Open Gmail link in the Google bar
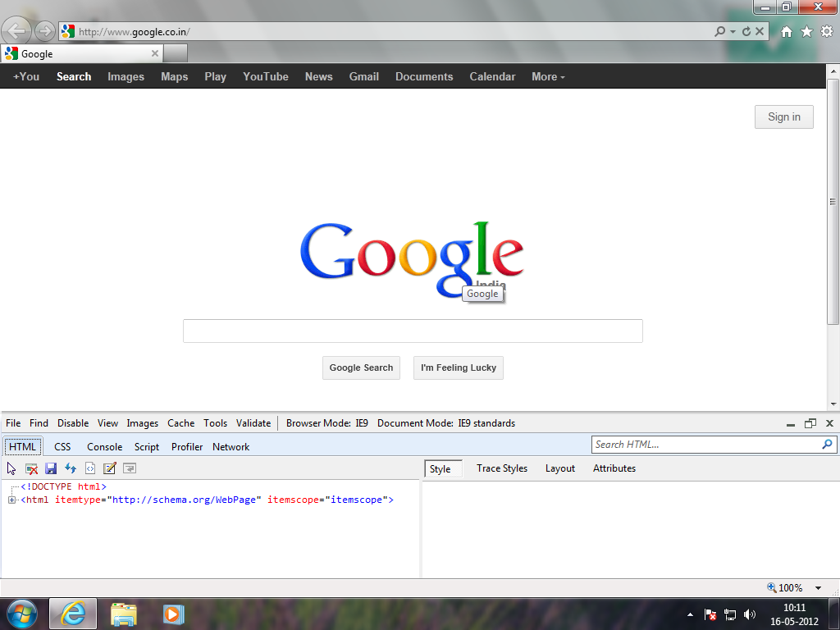Viewport: 840px width, 630px height. [363, 76]
